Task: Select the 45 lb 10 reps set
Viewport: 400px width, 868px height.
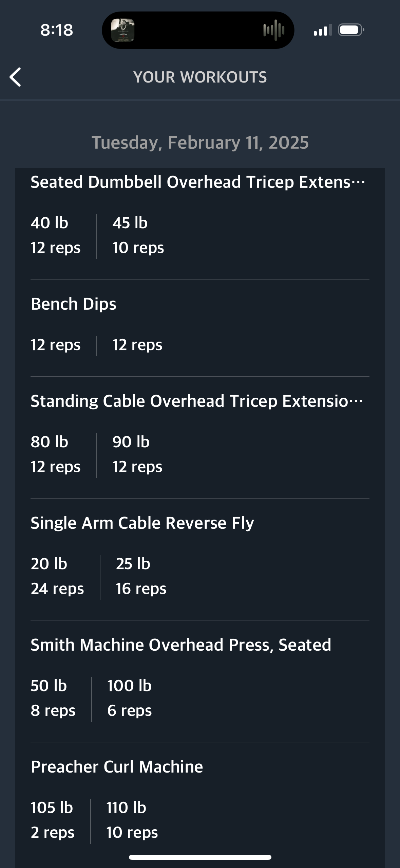Action: point(138,235)
